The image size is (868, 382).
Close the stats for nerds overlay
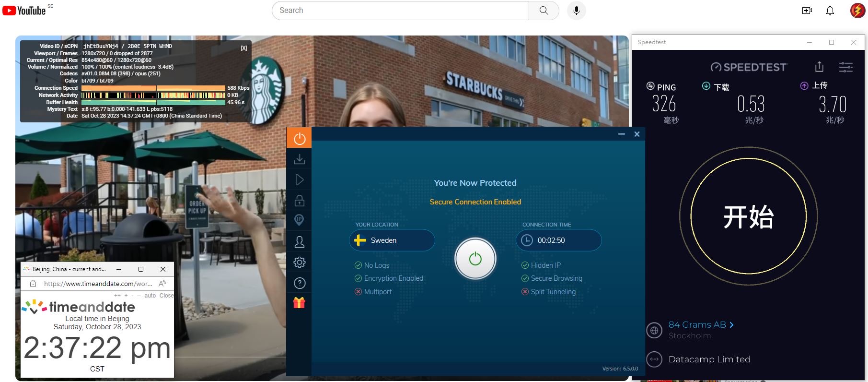(244, 48)
